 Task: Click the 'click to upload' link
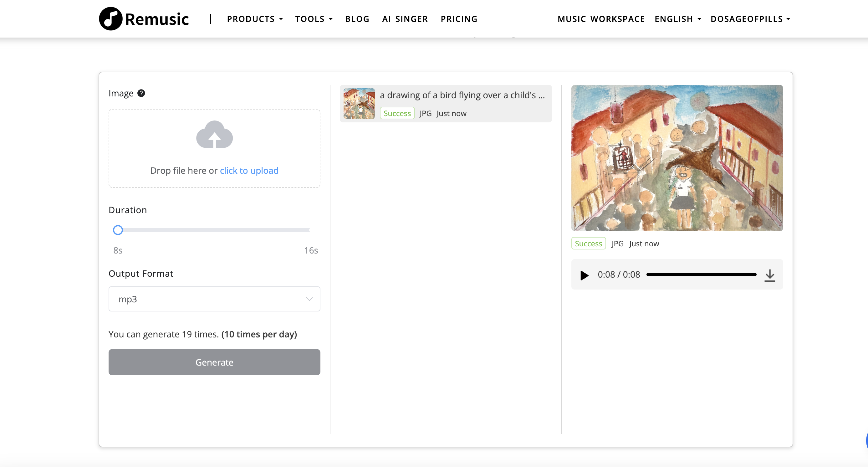pyautogui.click(x=249, y=171)
